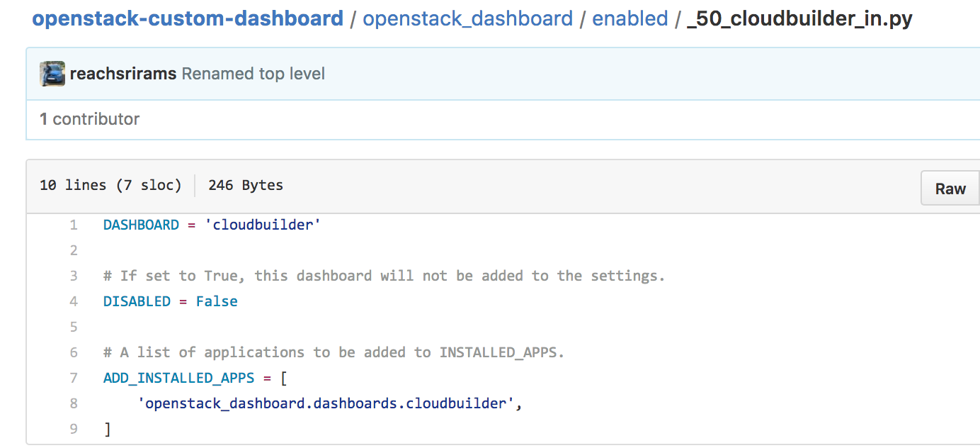Click the 246 Bytes file size
Screen dimensions: 980x448
246,185
